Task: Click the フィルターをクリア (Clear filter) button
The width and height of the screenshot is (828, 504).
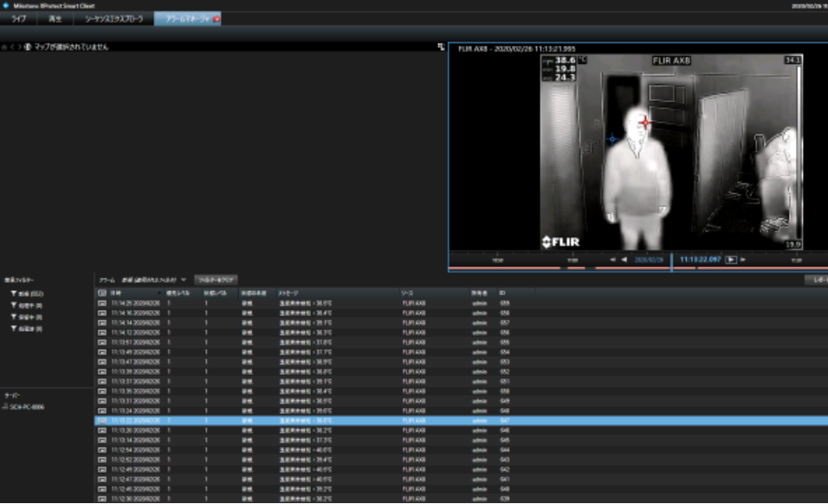Action: 216,280
